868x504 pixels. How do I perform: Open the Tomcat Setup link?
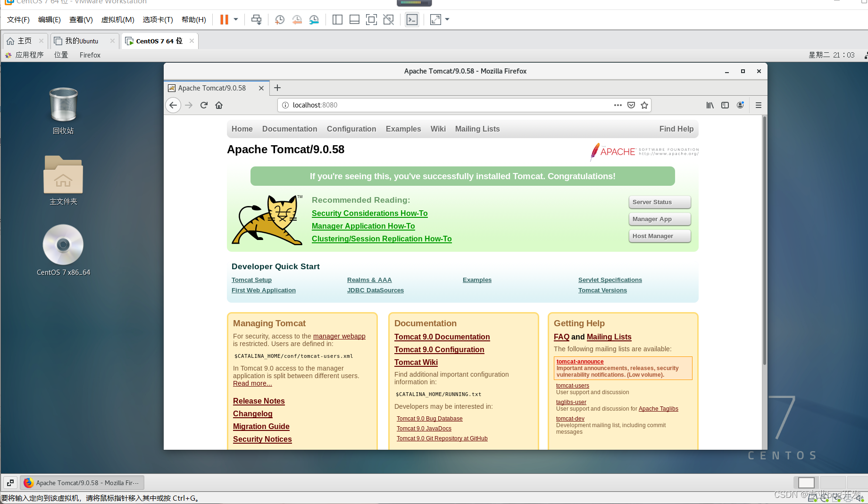(x=251, y=280)
